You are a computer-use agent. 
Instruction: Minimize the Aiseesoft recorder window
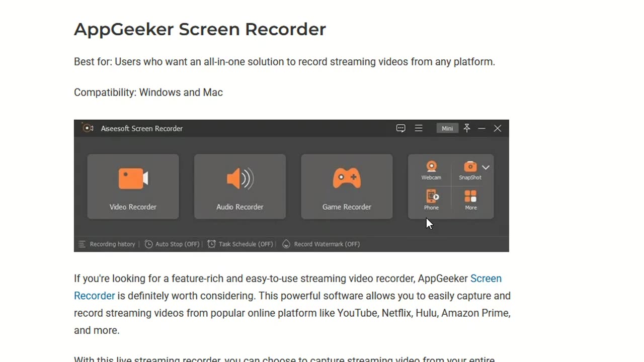pyautogui.click(x=481, y=128)
